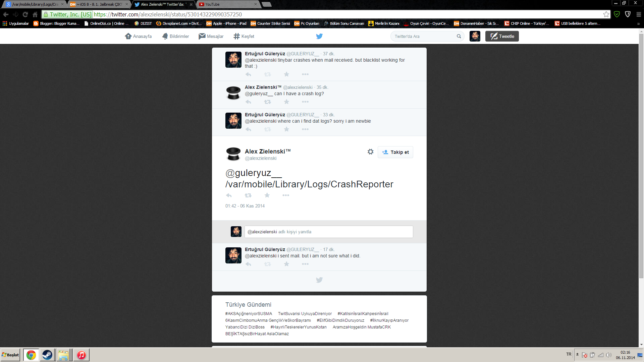The image size is (644, 362).
Task: Click the Tweetle compose button
Action: (502, 36)
